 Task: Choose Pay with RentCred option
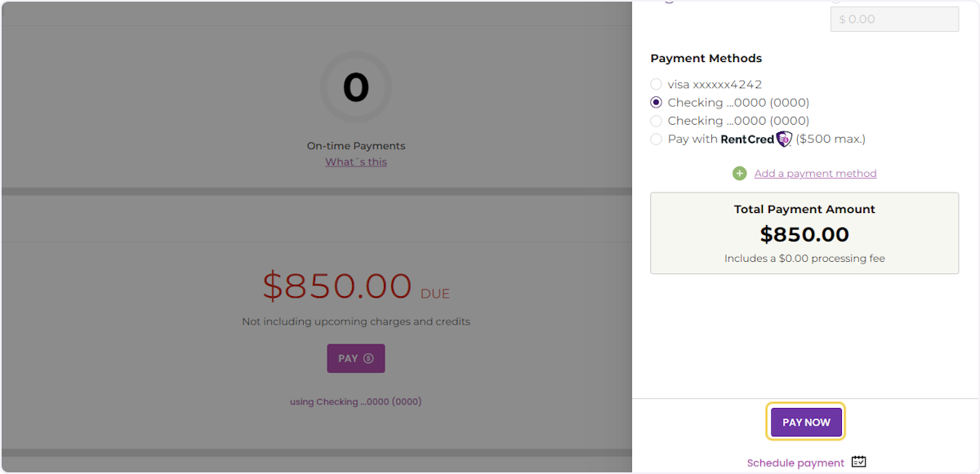[657, 139]
